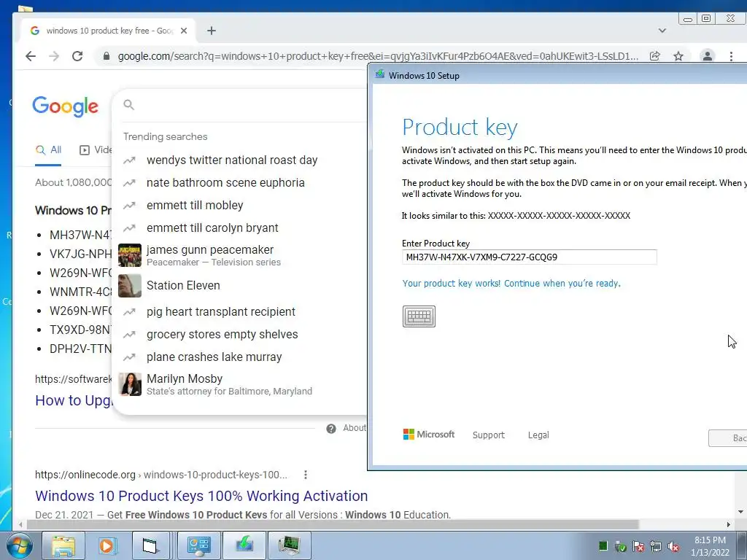View site security lock info
Screen dimensions: 747x560
[x=107, y=56]
